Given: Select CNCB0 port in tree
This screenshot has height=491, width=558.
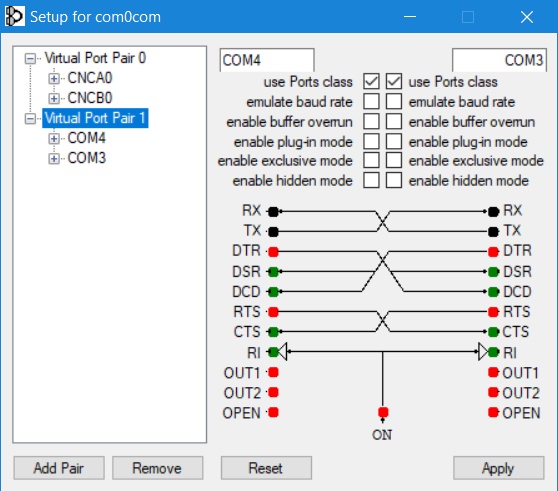Looking at the screenshot, I should (90, 98).
